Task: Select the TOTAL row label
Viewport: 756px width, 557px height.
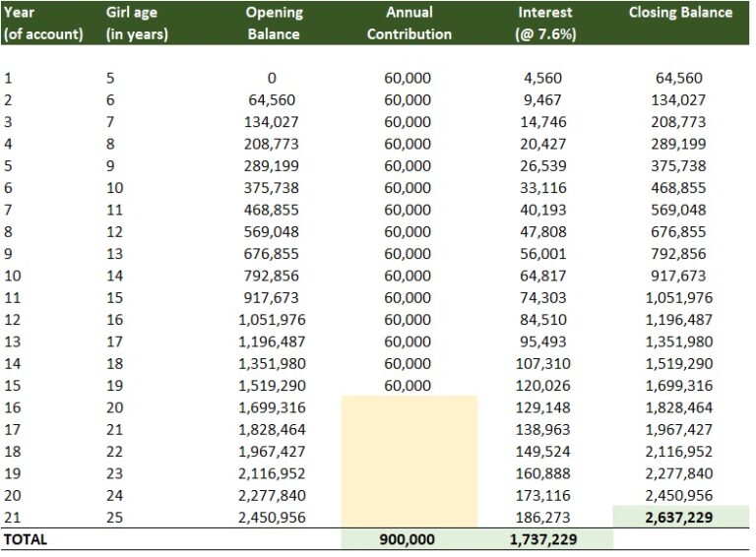Action: pos(27,539)
